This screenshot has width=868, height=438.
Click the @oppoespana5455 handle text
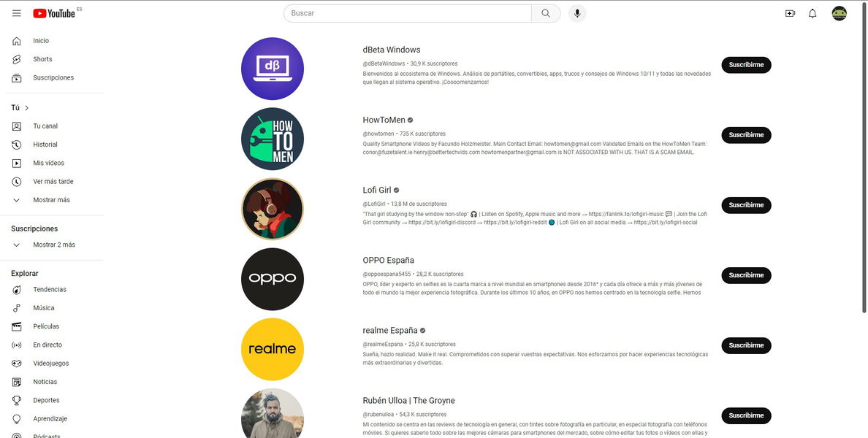(x=387, y=274)
